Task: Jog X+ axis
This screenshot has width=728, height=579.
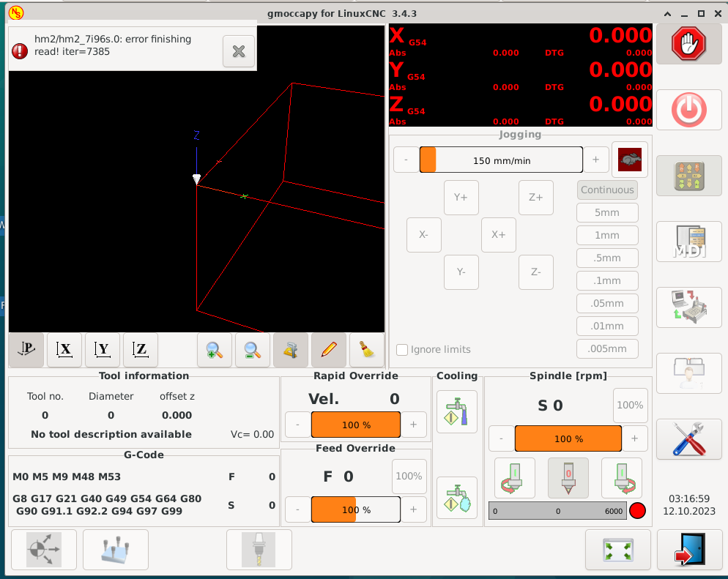Action: point(499,235)
